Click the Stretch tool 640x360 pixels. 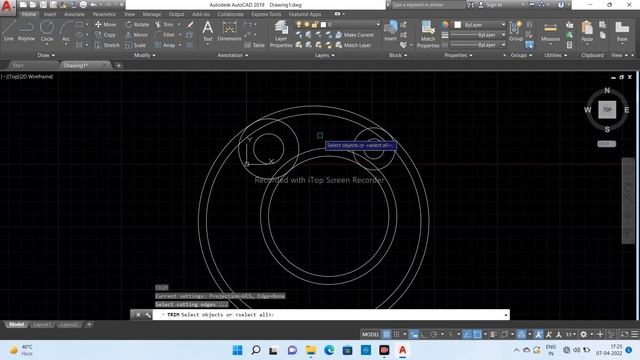pyautogui.click(x=107, y=45)
